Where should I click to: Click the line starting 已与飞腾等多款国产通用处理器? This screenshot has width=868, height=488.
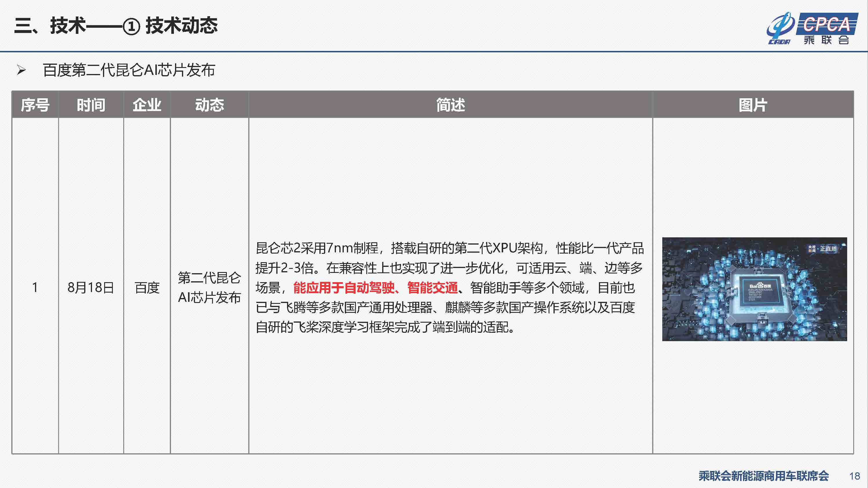tap(445, 308)
